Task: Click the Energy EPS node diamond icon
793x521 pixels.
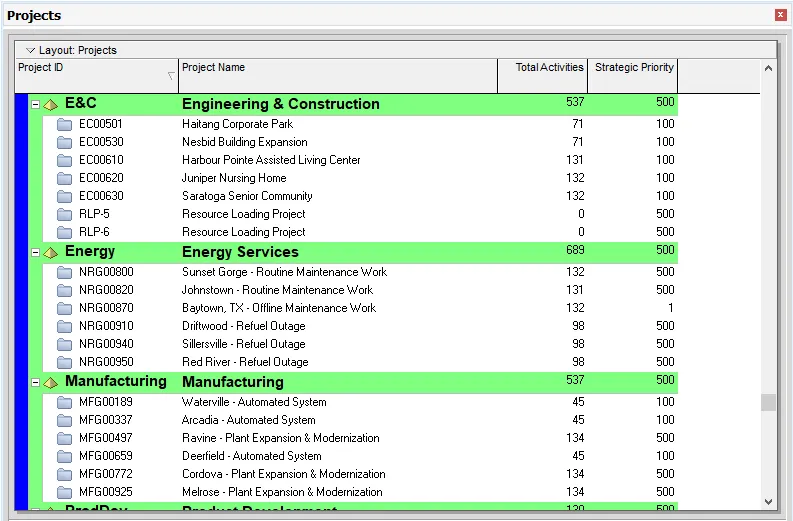Action: (51, 252)
